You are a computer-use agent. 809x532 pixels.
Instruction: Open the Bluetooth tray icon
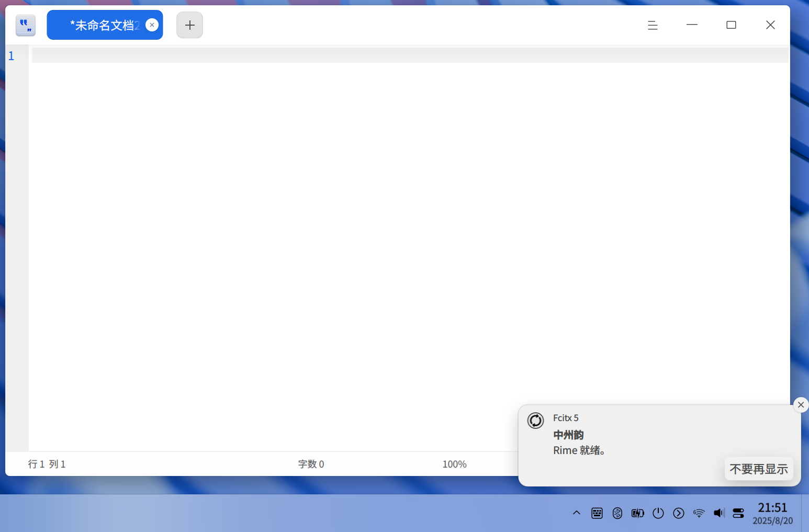click(617, 513)
